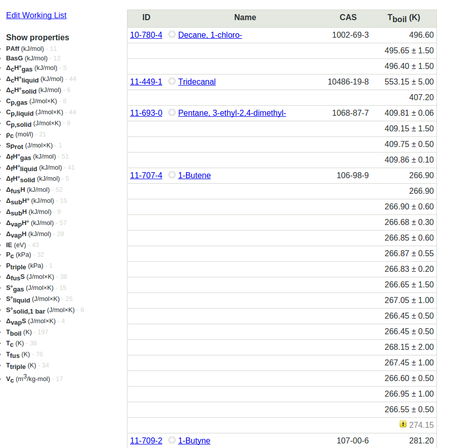Screen dimensions: 450x448
Task: Show the BasG (kJ/mol) property
Action: [27, 58]
